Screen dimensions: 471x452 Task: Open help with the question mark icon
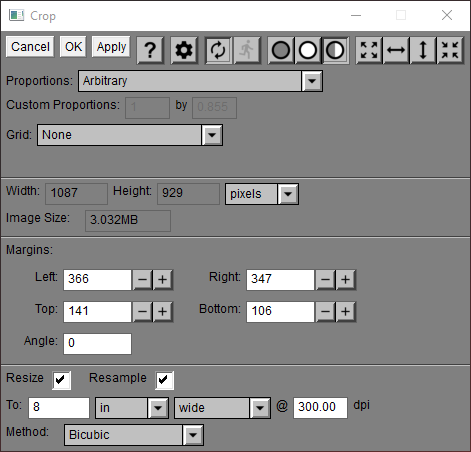[x=150, y=50]
